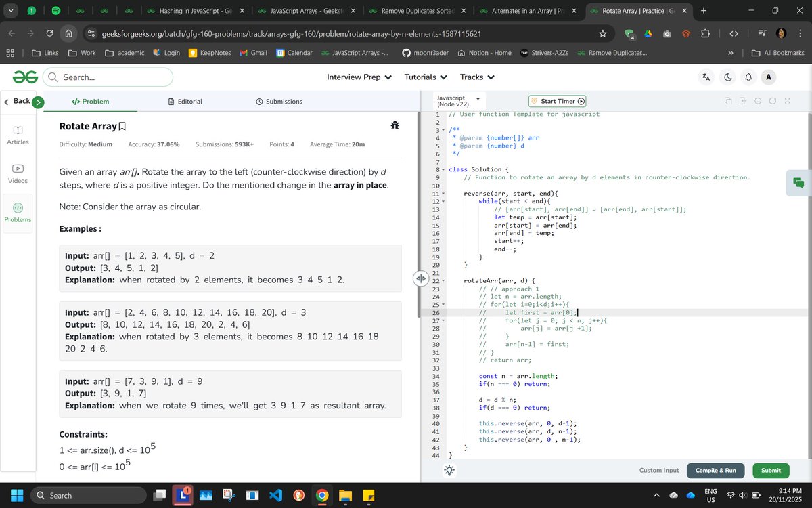Show hidden system tray icons
This screenshot has height=508, width=812.
coord(655,495)
